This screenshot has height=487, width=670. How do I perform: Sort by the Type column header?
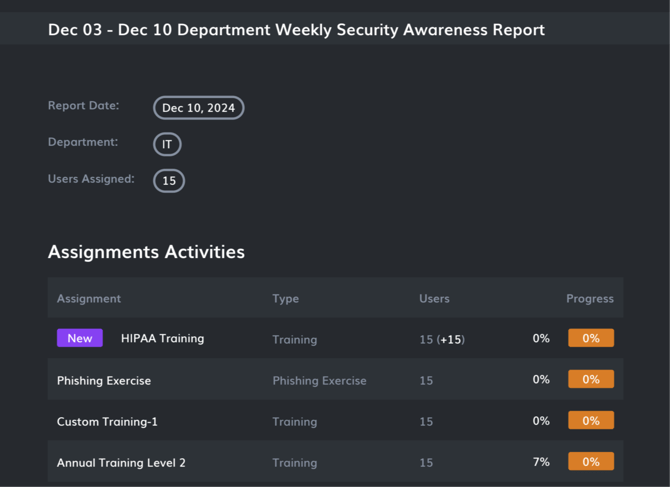tap(285, 298)
